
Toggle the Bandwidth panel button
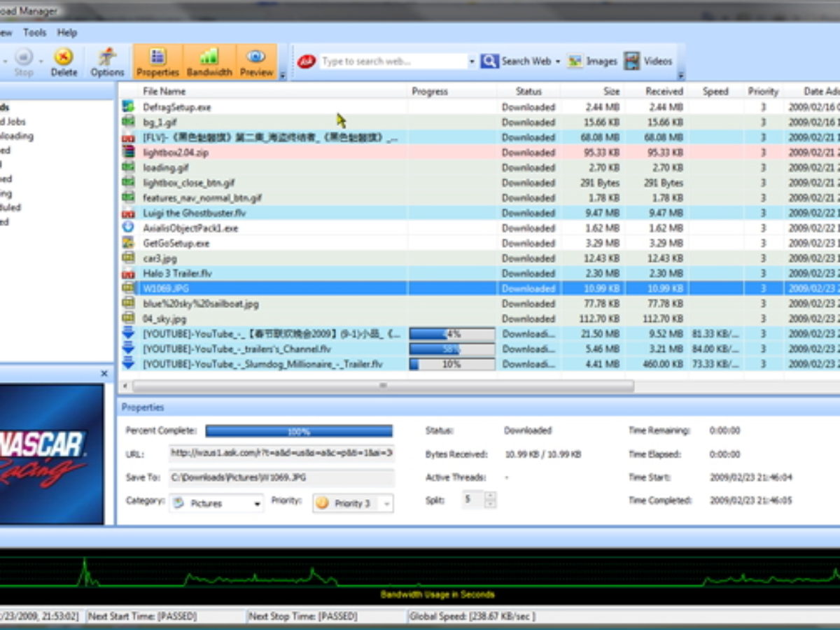(x=209, y=62)
